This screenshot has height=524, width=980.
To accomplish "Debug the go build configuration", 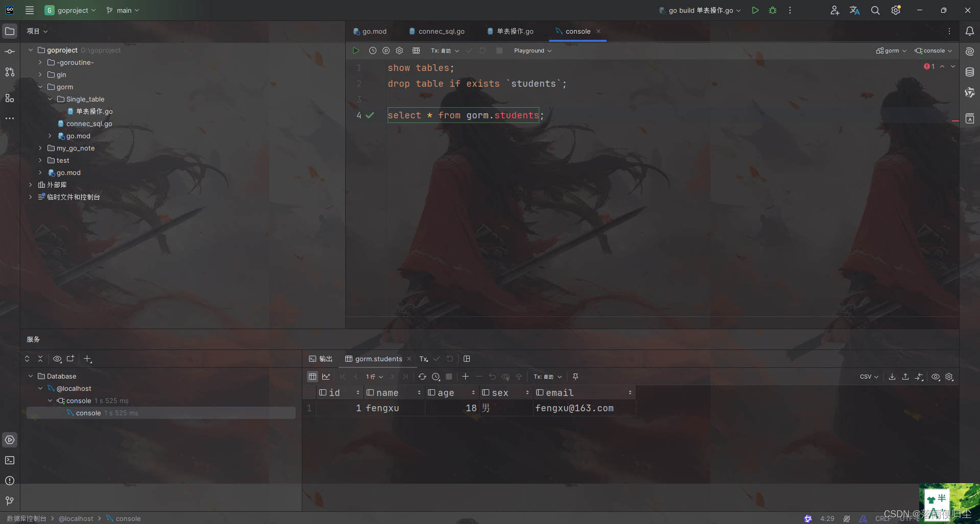I will (x=773, y=10).
